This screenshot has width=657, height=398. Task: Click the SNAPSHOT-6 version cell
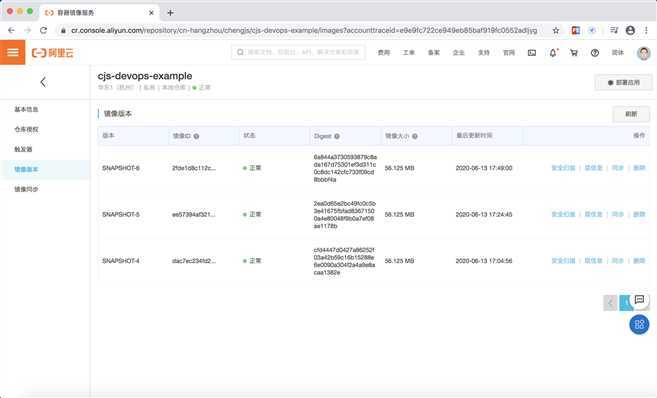121,168
